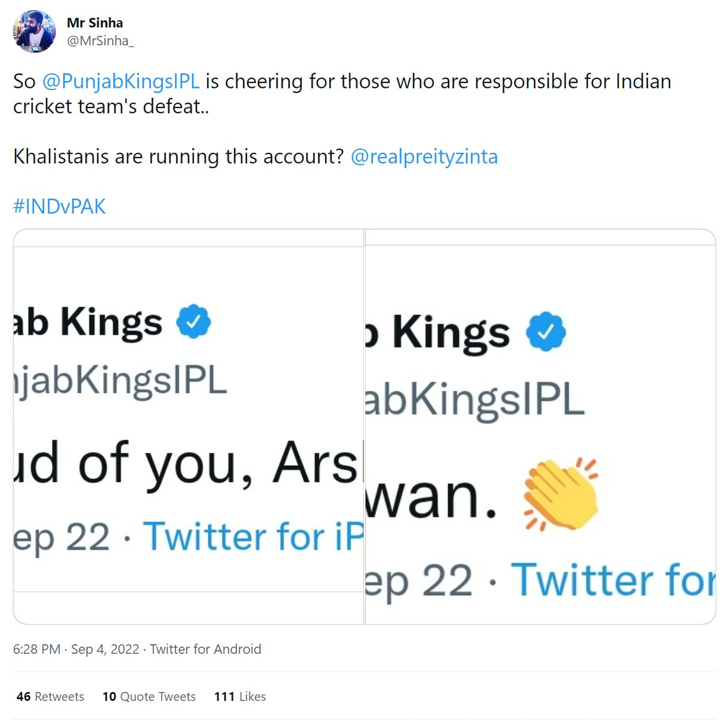Open left image saying 'ud of you, Ars'
The height and width of the screenshot is (723, 728).
[x=189, y=427]
